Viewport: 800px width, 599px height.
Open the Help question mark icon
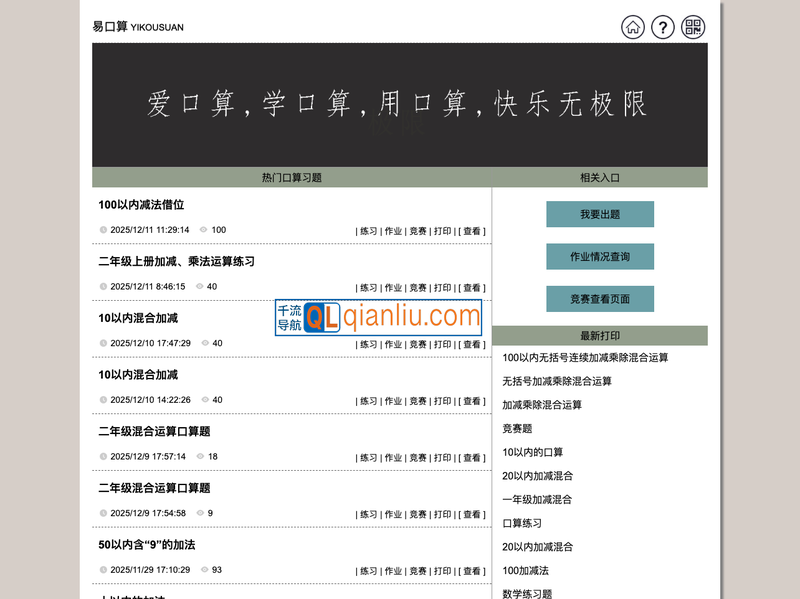tap(662, 29)
